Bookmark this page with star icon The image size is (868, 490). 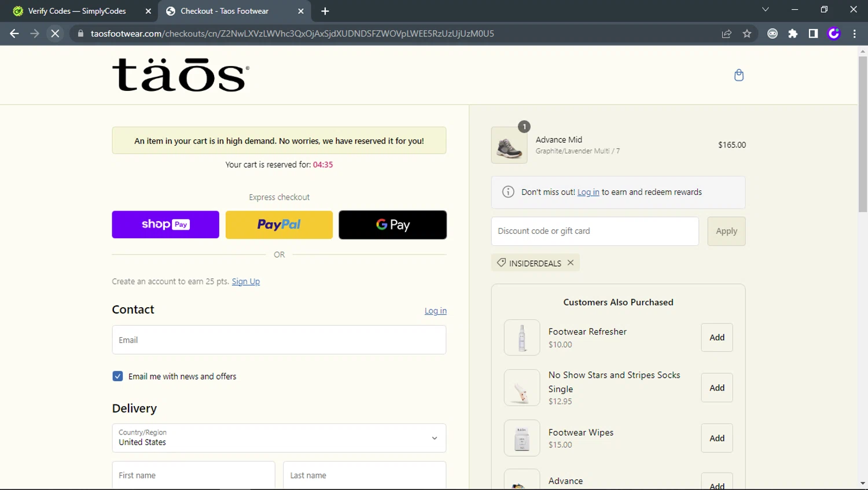[x=747, y=34]
